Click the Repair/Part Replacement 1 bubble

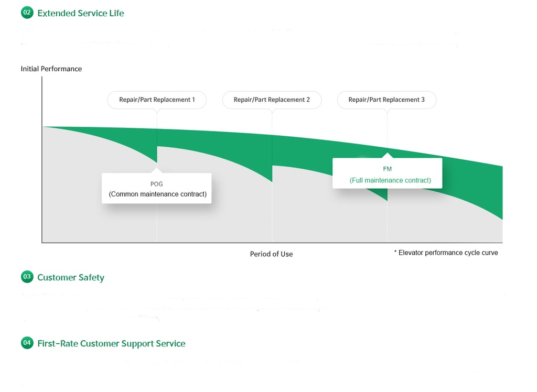click(157, 100)
